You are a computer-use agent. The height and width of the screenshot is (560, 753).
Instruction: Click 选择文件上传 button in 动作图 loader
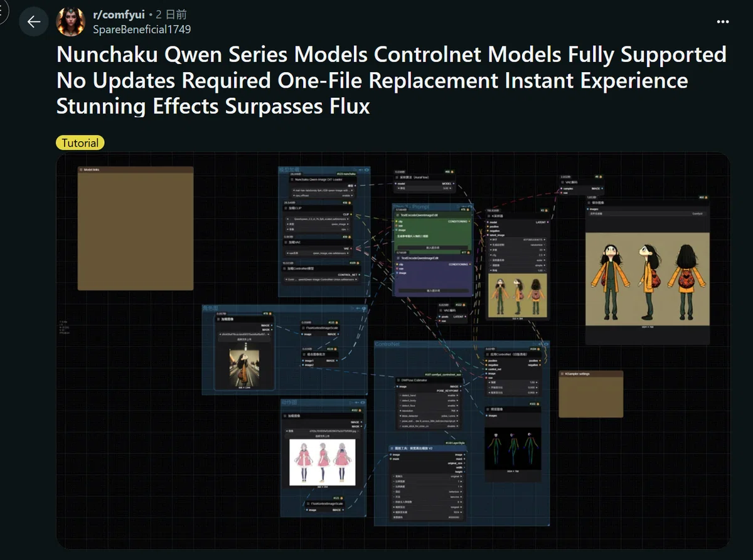[322, 436]
